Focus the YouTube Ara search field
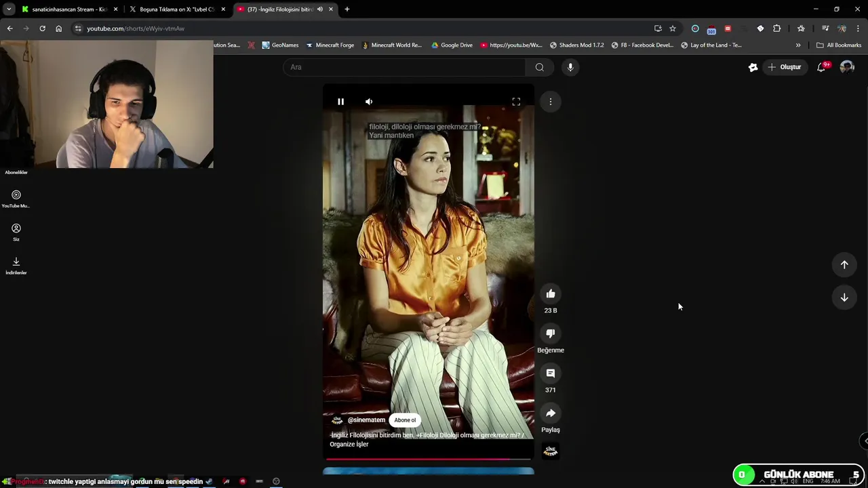The image size is (868, 488). 404,67
